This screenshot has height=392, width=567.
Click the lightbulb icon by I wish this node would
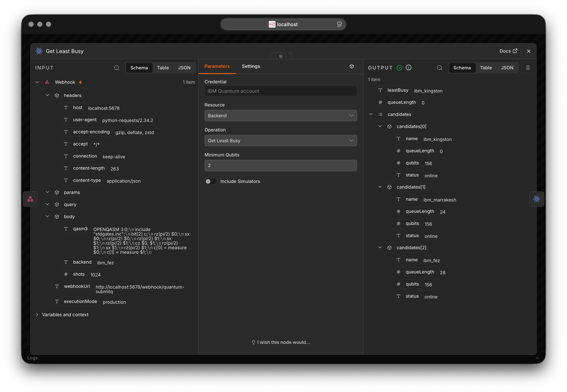[x=253, y=342]
